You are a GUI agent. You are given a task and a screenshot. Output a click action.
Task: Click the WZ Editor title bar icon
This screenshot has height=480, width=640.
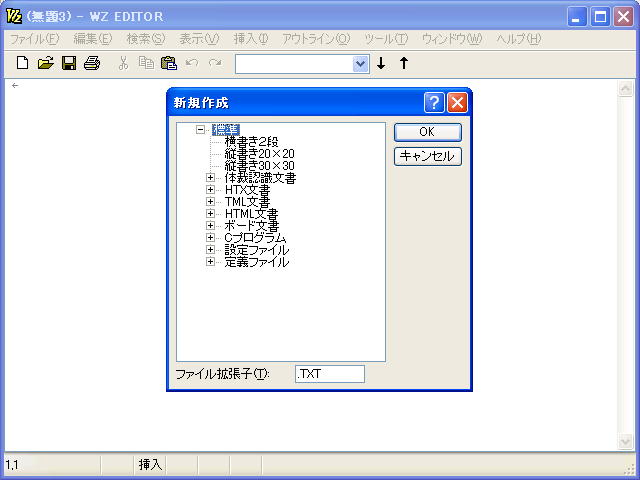[x=14, y=16]
